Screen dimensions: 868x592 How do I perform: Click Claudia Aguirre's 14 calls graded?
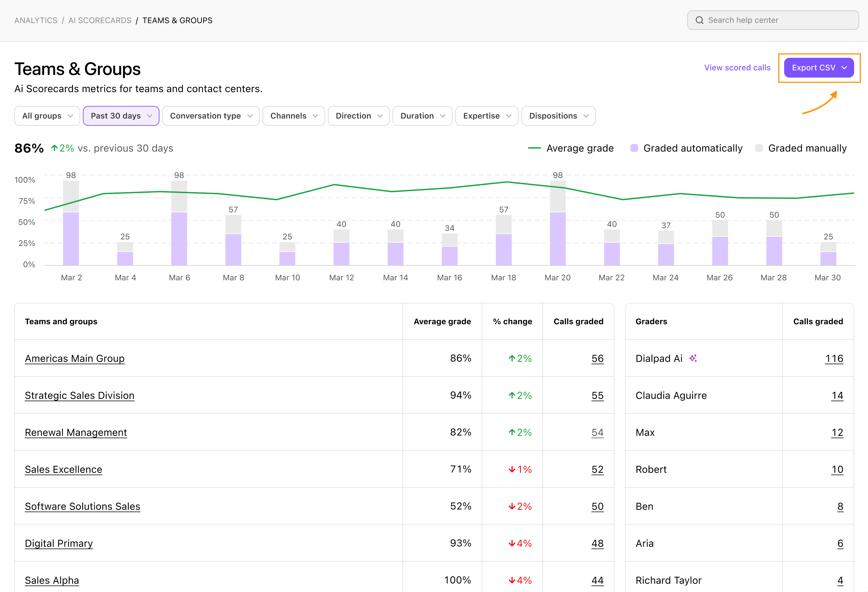click(837, 395)
